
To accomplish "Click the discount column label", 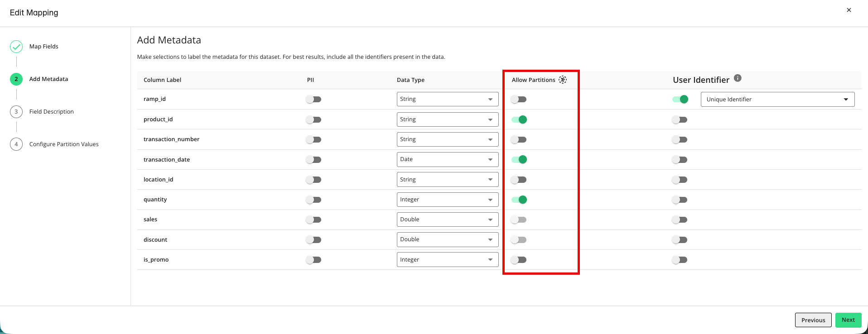I will point(155,240).
